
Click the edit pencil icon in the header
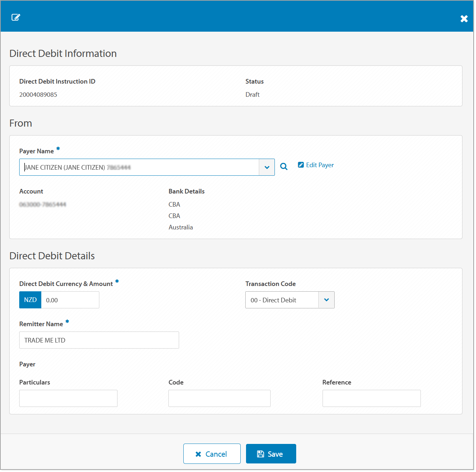click(x=16, y=17)
